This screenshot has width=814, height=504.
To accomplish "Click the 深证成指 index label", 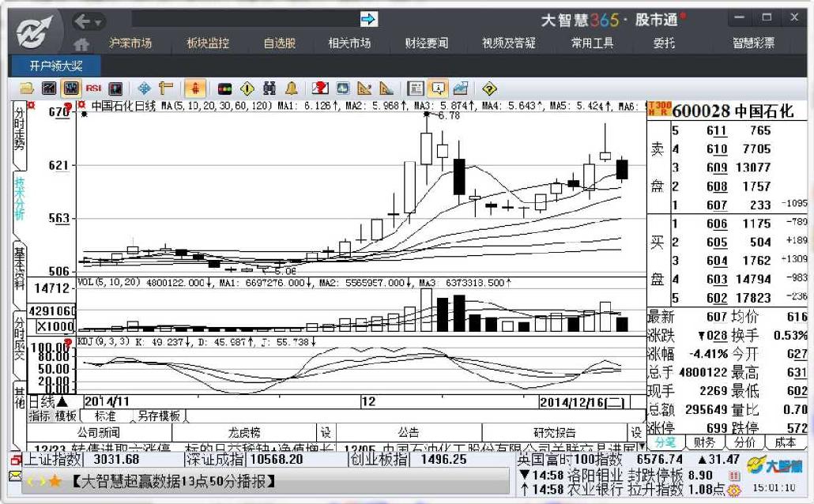I will (216, 459).
